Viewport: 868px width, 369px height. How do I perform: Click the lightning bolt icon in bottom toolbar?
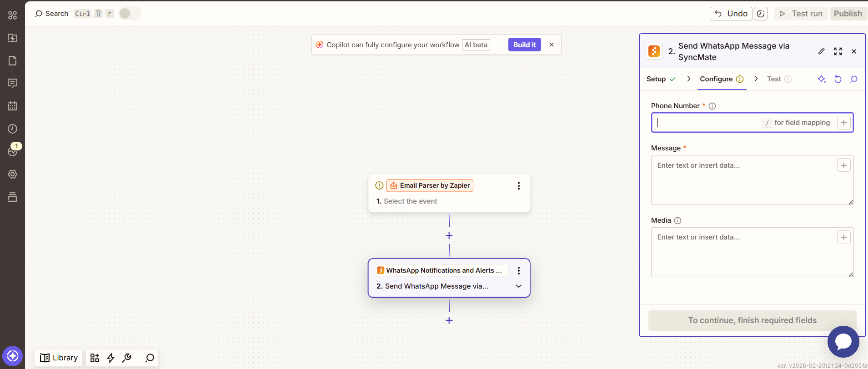110,358
